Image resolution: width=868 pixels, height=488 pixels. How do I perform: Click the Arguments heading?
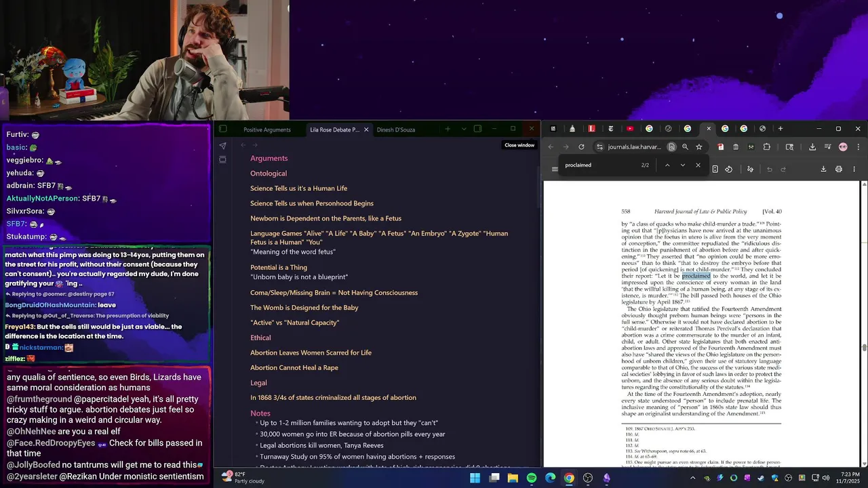(x=269, y=158)
